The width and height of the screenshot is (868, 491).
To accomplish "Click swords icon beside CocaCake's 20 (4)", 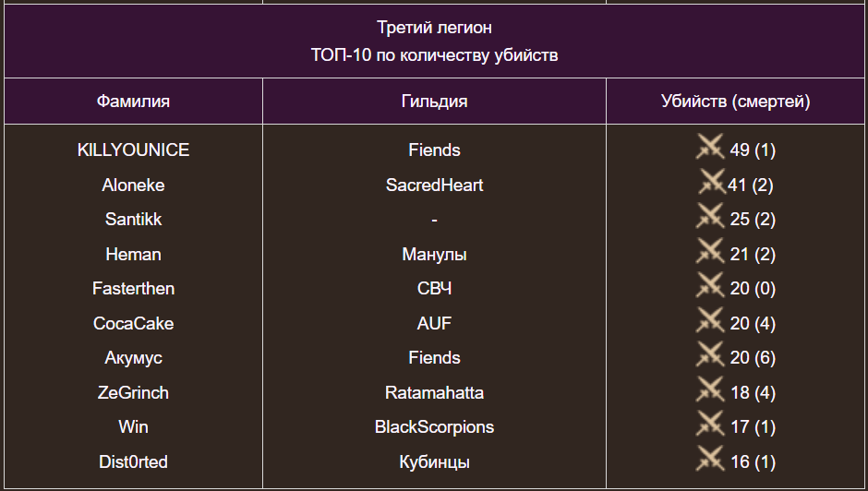I will 710,321.
